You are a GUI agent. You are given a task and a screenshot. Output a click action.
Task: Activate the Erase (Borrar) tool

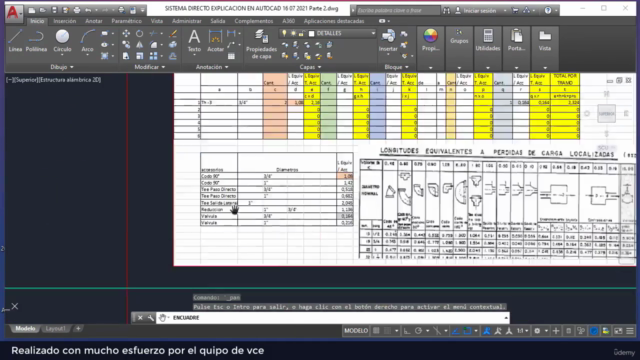(173, 33)
